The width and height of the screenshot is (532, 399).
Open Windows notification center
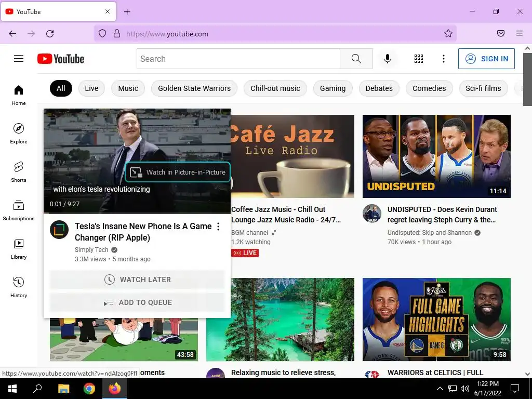pos(515,389)
